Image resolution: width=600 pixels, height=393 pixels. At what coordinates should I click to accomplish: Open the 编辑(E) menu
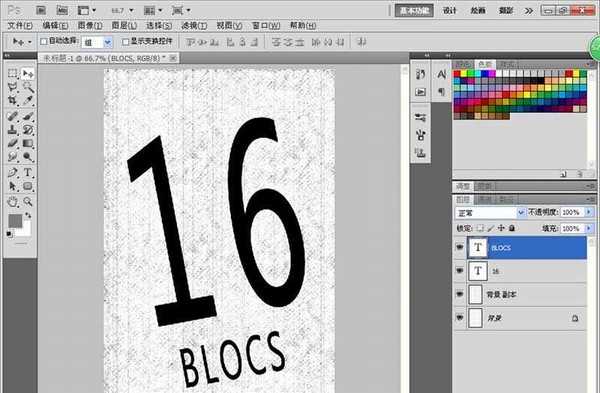click(55, 26)
